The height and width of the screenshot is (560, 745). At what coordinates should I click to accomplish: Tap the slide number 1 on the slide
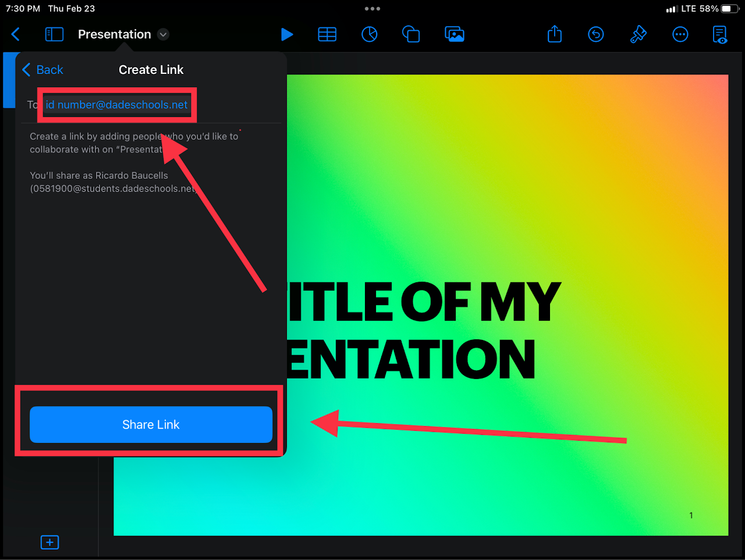click(x=691, y=515)
